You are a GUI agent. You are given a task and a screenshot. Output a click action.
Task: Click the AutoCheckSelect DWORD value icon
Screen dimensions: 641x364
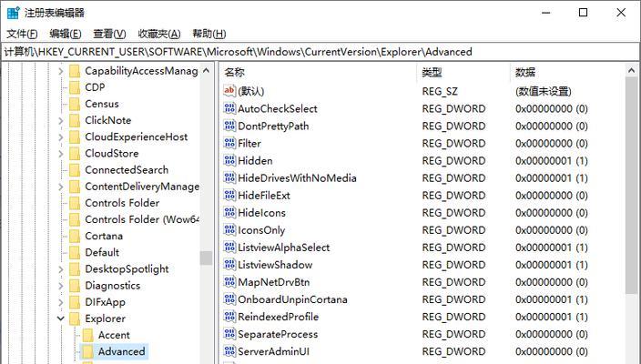pyautogui.click(x=229, y=108)
